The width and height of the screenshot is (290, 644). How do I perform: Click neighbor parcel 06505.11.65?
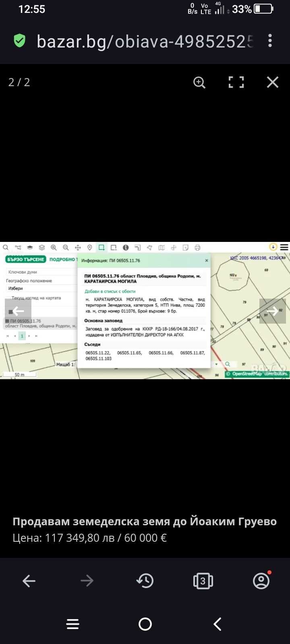tap(129, 353)
